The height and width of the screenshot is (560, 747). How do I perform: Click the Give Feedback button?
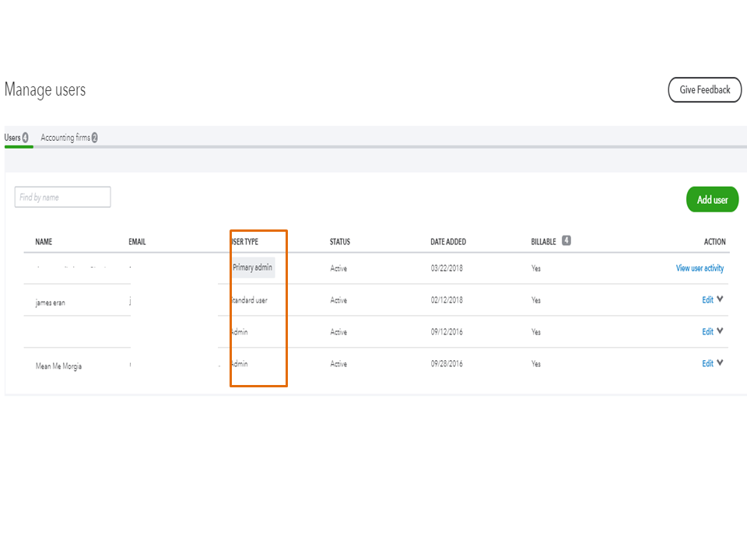pos(704,89)
